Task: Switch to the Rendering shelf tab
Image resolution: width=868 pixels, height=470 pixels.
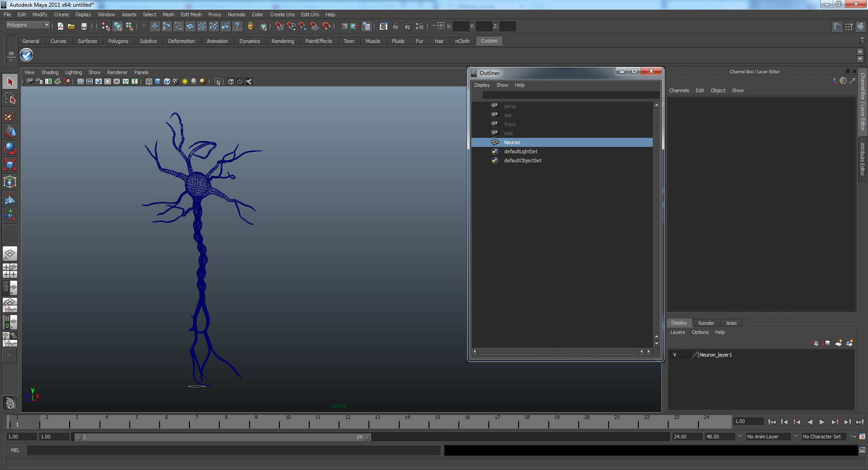Action: 283,41
